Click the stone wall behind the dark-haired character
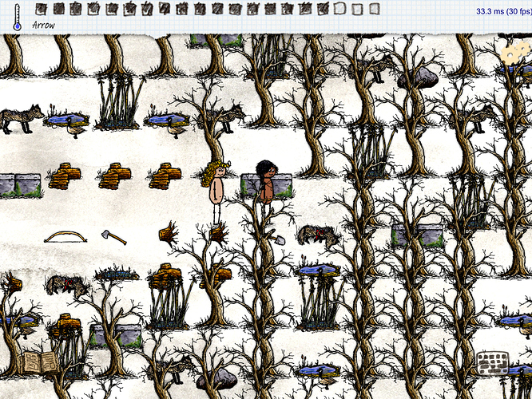 coord(267,186)
